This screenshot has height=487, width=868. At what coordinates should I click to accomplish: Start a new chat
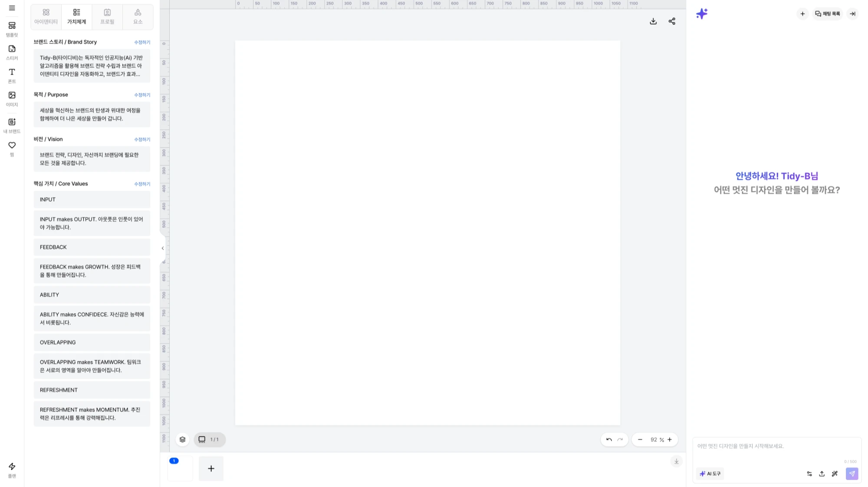tap(802, 14)
